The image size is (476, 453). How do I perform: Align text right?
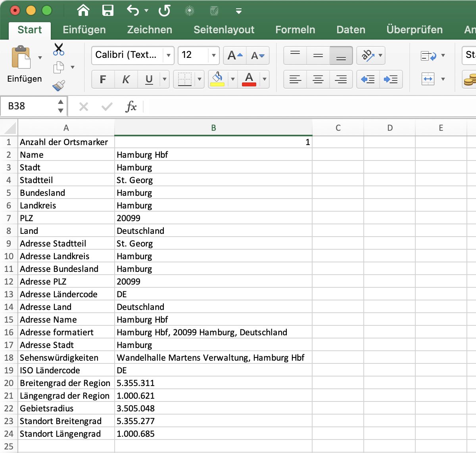pos(341,79)
